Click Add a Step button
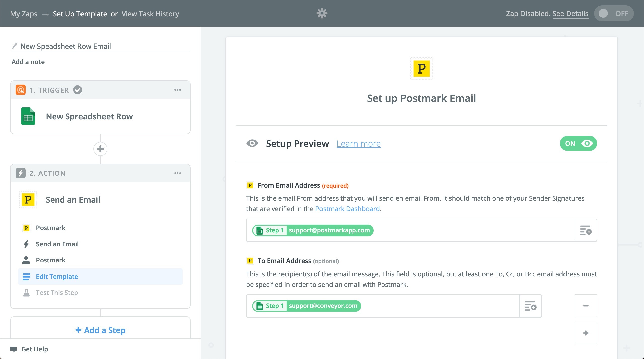This screenshot has width=644, height=359. [100, 330]
